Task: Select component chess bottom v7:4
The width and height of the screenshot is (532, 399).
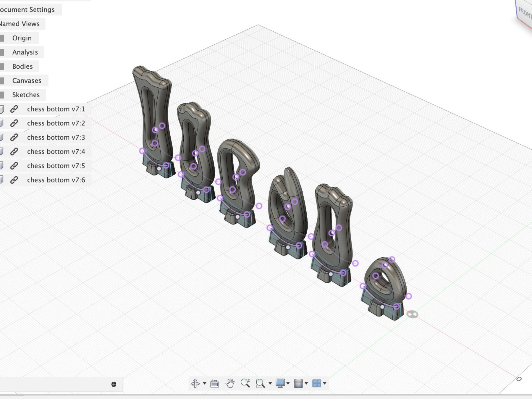Action: (x=56, y=152)
